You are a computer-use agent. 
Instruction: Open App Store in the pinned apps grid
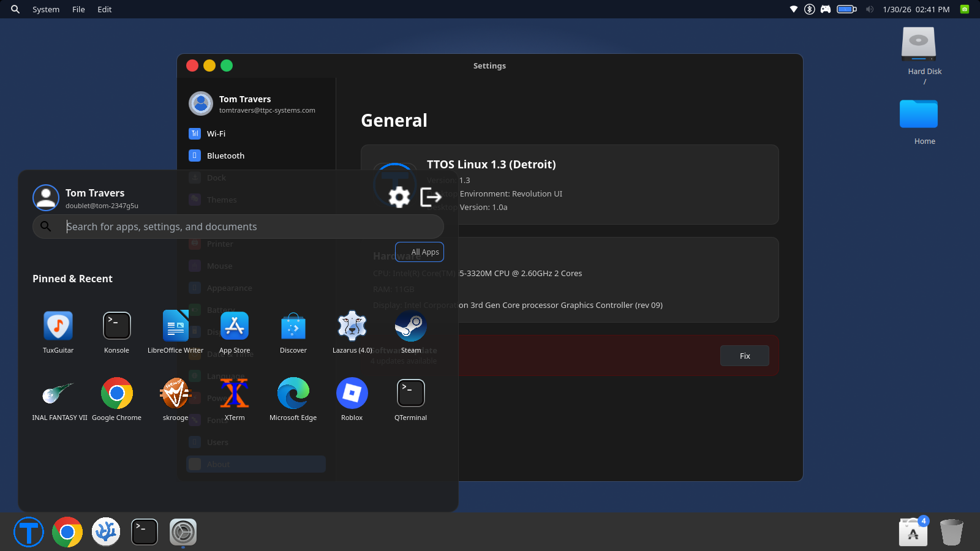point(235,326)
